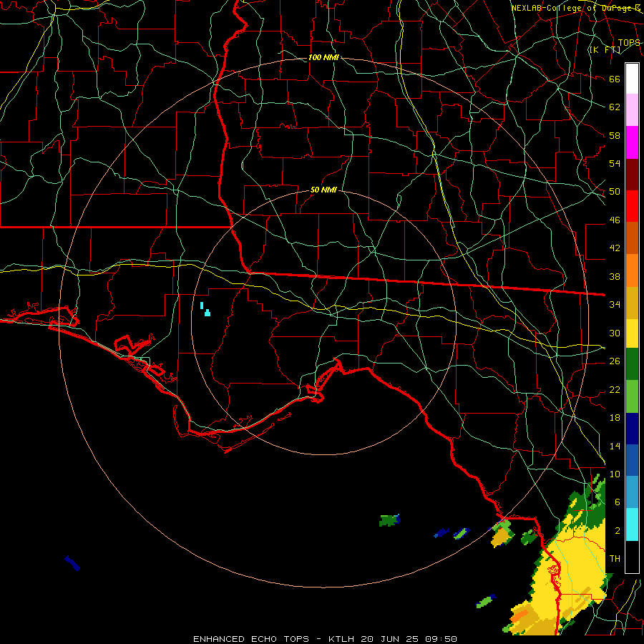Click the "66" legend value
This screenshot has height=644, width=644.
(615, 79)
